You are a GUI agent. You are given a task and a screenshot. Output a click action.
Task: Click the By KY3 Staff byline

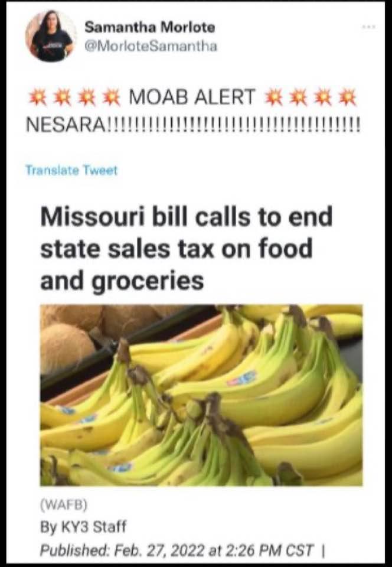(x=83, y=526)
